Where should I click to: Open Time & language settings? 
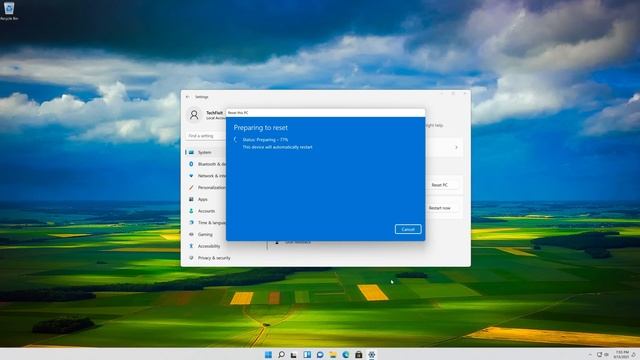(x=207, y=223)
